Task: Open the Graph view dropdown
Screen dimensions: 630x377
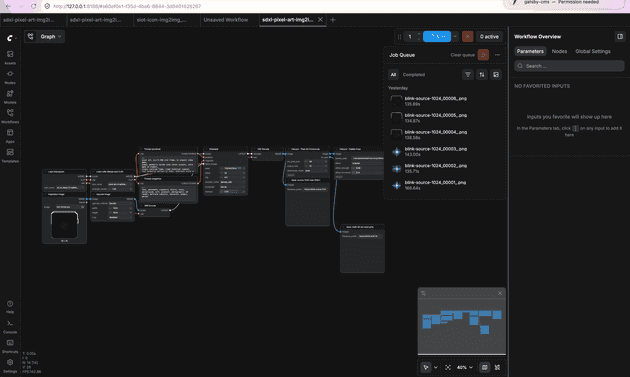Action: tap(44, 37)
